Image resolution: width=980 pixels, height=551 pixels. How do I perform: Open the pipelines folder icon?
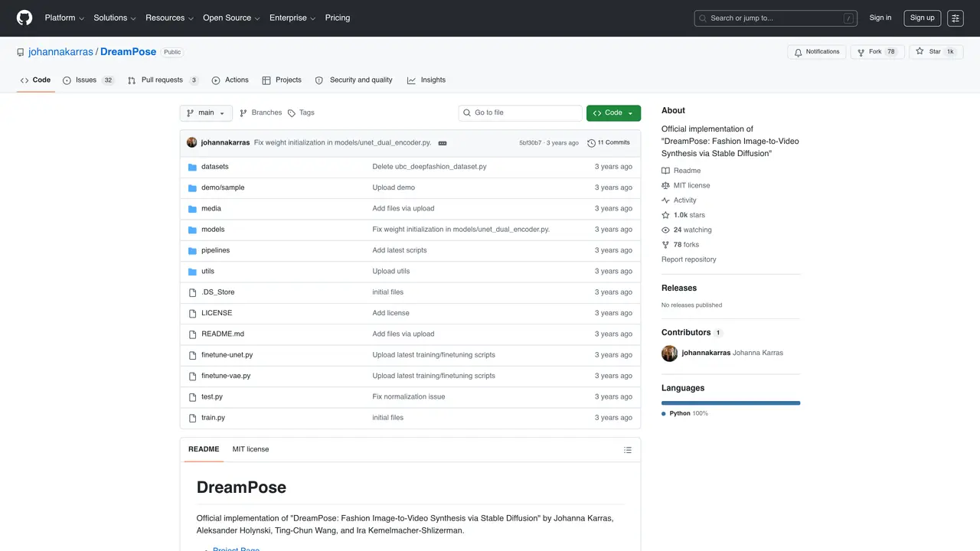(193, 250)
